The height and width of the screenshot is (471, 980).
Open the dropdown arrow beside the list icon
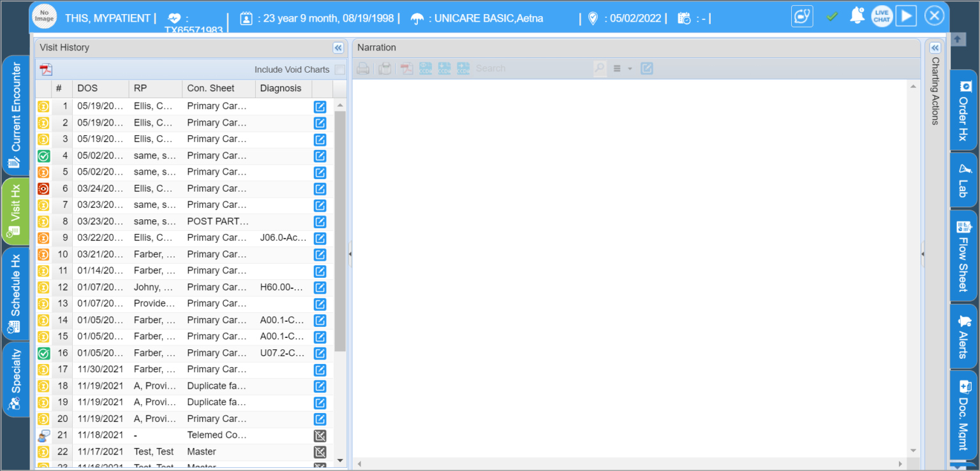[628, 68]
